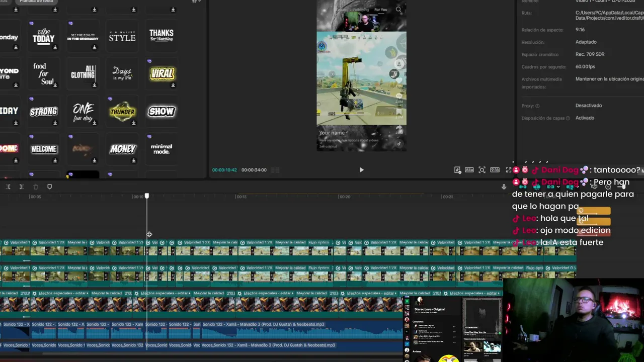Click the 'Adaptado' resolution value
This screenshot has width=644, height=362.
pos(586,42)
